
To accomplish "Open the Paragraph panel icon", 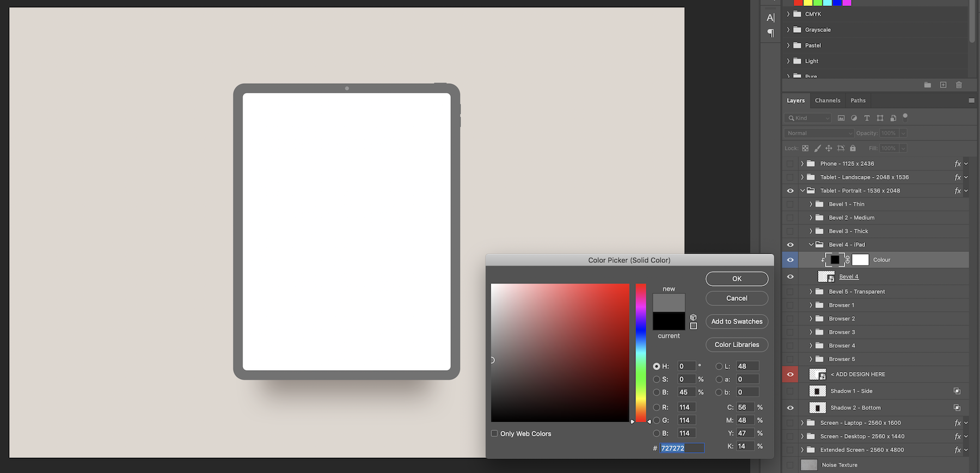I will pos(770,33).
